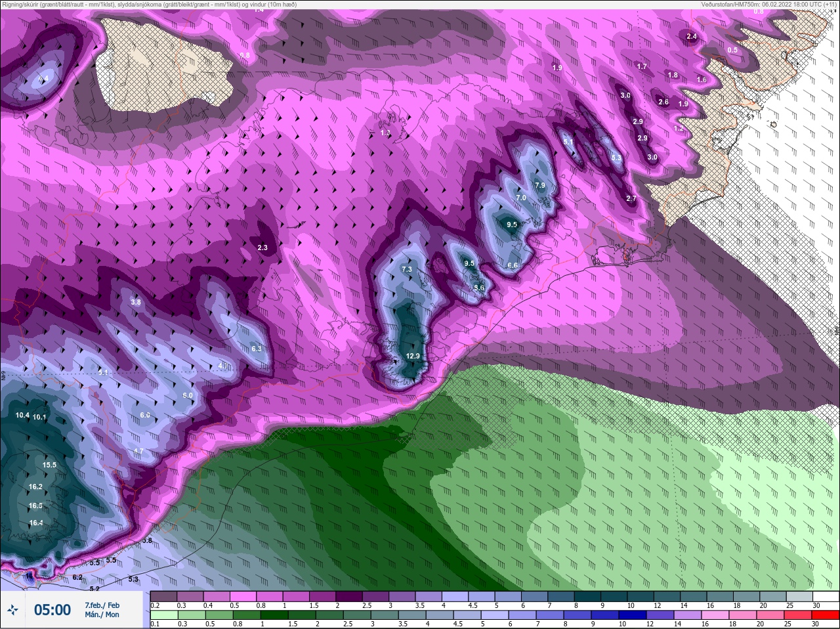Click the 2.3 precipitation value on the map
840x629 pixels.
[x=262, y=248]
